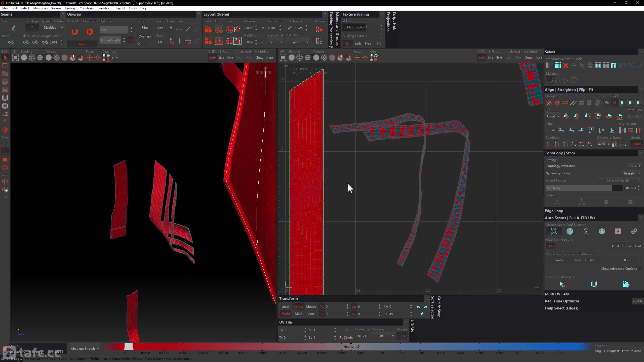Open the Topology reference Uncut dropdown

pyautogui.click(x=634, y=166)
